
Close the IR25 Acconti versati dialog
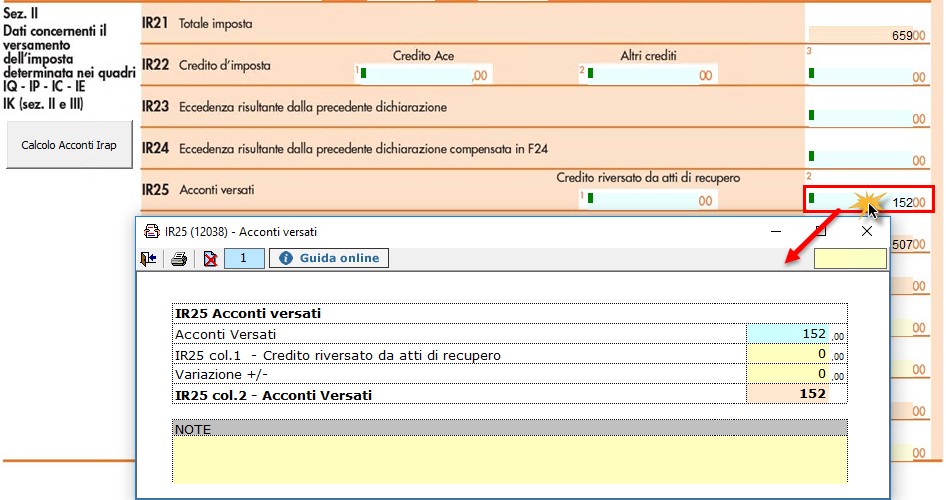tap(867, 231)
